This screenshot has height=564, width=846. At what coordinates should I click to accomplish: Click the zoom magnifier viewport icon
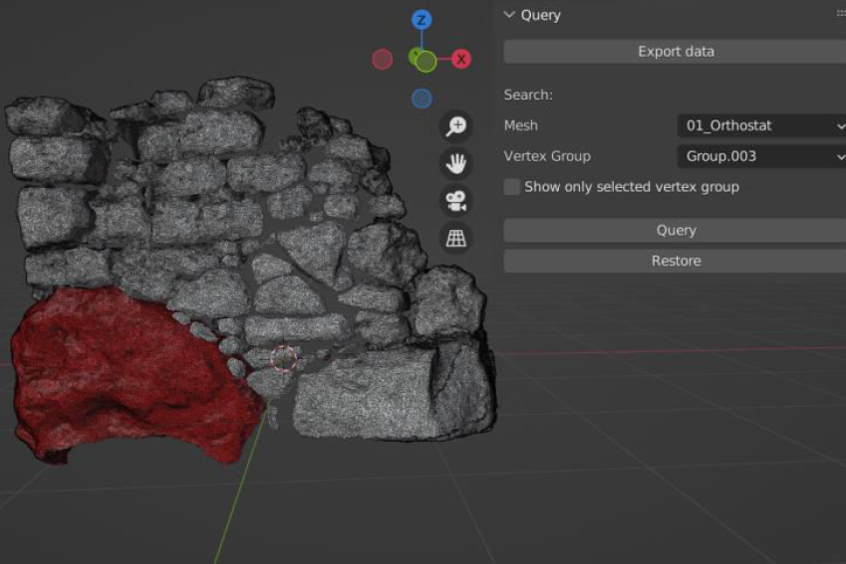[x=456, y=126]
